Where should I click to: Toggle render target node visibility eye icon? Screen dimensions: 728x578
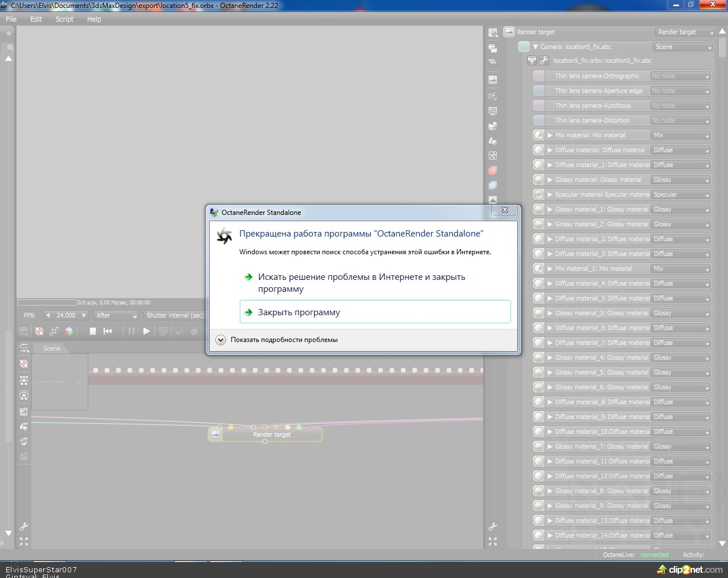click(x=24, y=411)
